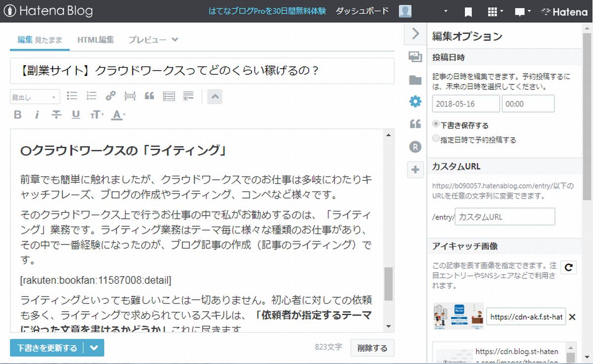Click the 823文字 character count
593x364 pixels.
point(328,347)
